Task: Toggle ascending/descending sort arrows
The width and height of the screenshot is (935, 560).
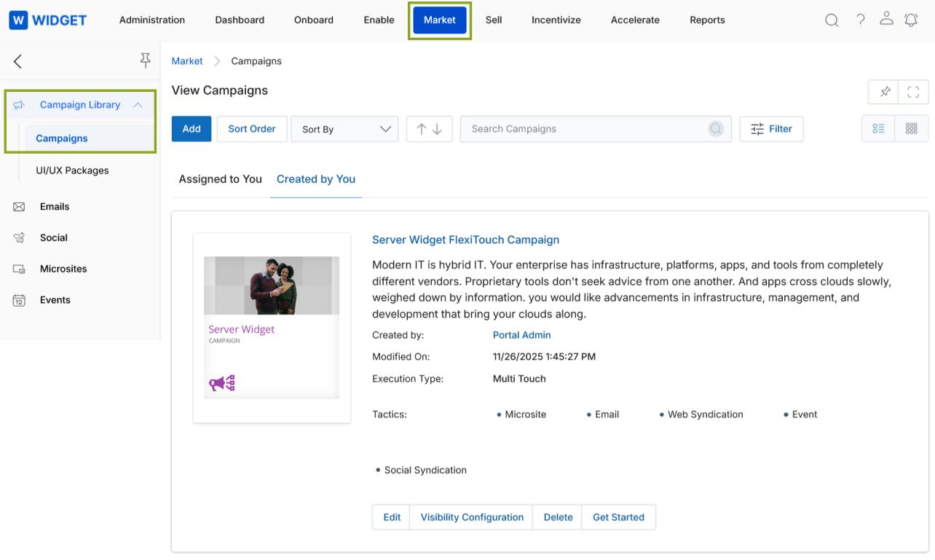Action: pos(429,129)
